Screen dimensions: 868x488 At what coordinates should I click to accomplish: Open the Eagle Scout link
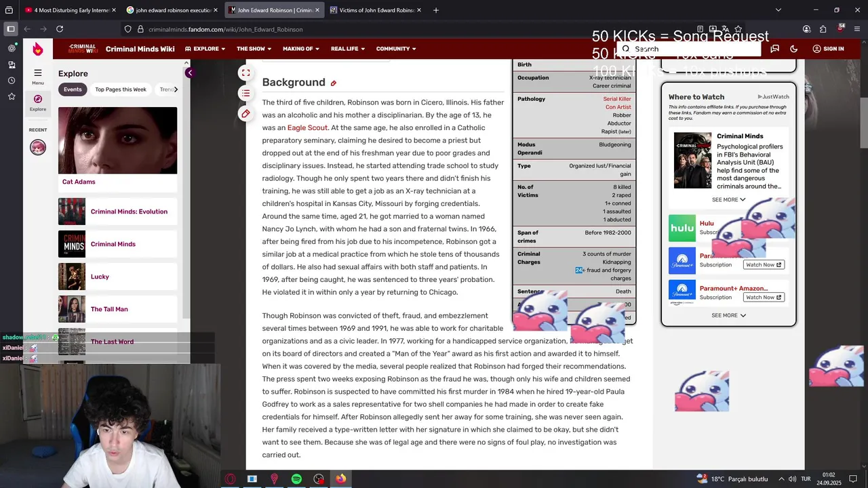click(x=307, y=127)
